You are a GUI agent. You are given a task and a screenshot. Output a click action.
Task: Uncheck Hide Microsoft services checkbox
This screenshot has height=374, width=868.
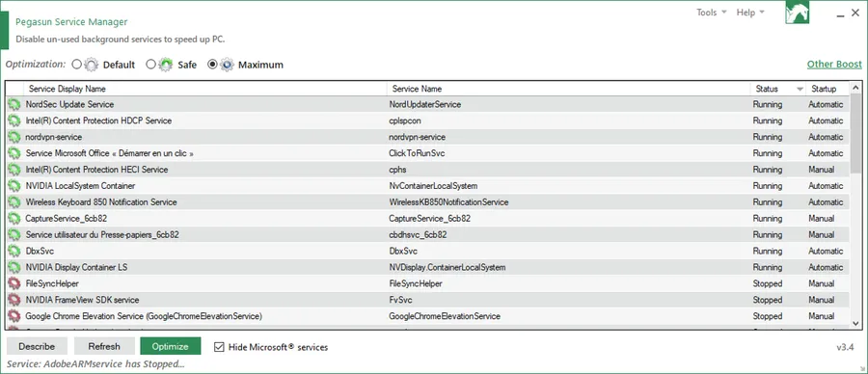coord(219,347)
